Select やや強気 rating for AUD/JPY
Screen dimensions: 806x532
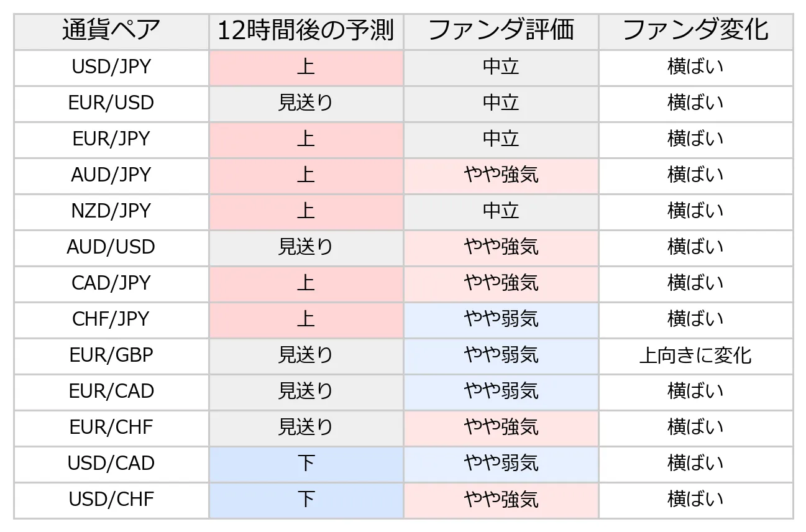501,175
